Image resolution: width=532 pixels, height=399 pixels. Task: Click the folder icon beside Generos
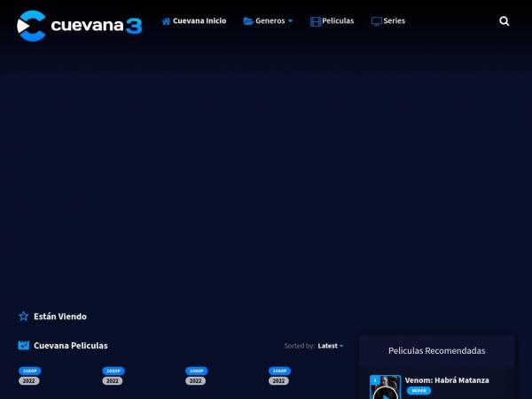[248, 21]
